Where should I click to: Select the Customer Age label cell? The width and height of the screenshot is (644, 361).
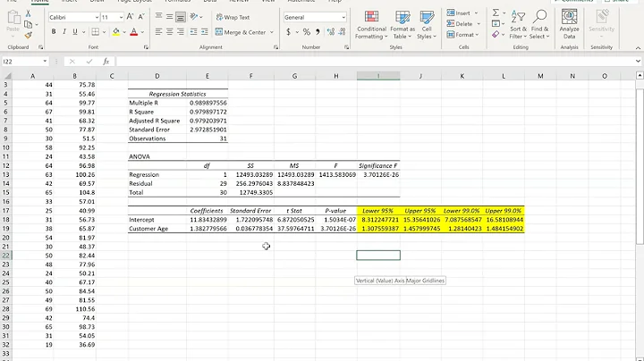coord(157,229)
